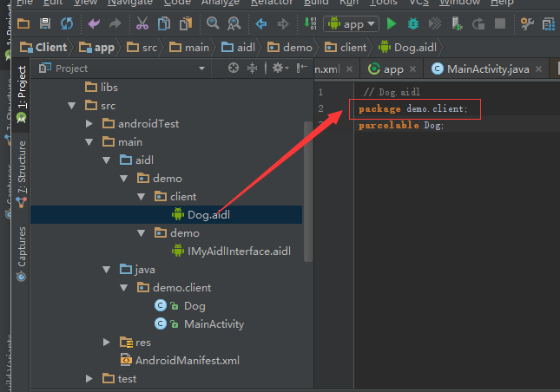Click the Undo arrow icon
This screenshot has width=560, height=392.
pos(94,24)
